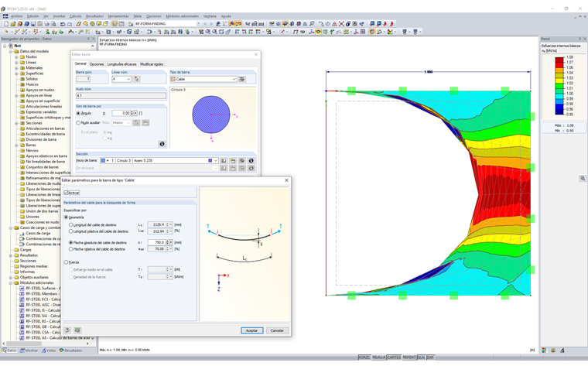Image resolution: width=588 pixels, height=366 pixels.
Task: Open the Archivo menu
Action: click(x=16, y=16)
